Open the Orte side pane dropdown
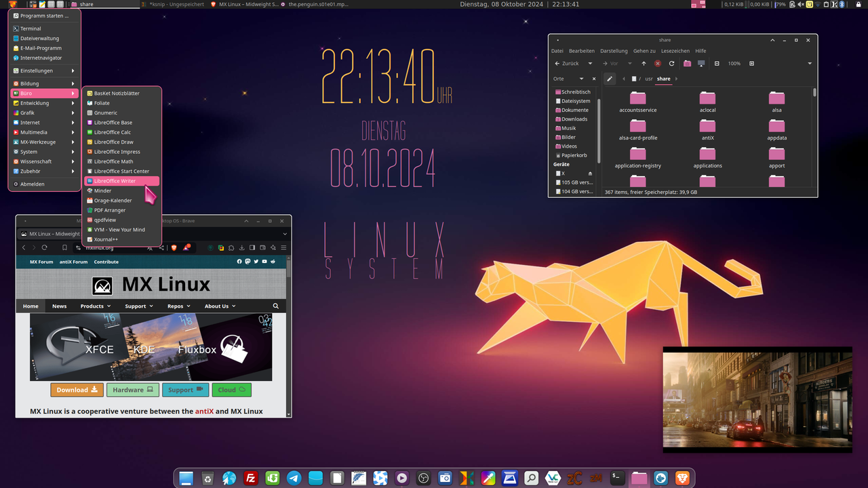 [x=580, y=79]
